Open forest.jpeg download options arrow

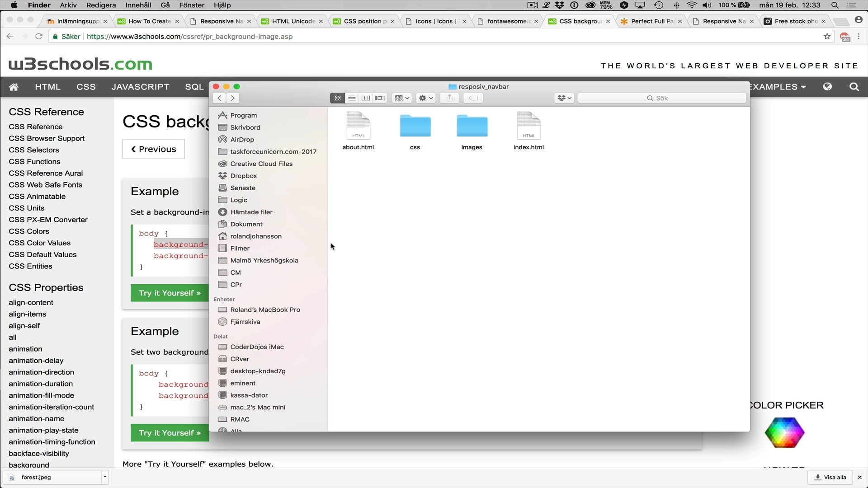click(105, 477)
